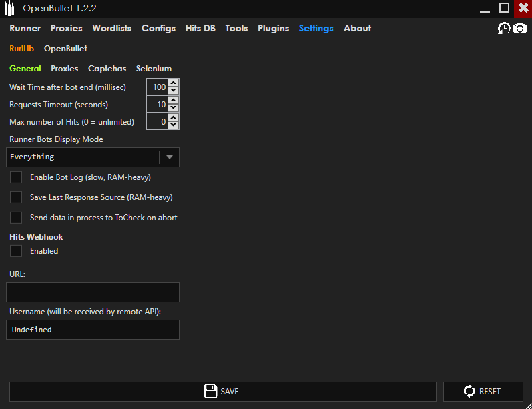Expand Runner Bots Display Mode dropdown
Image resolution: width=532 pixels, height=409 pixels.
pos(170,157)
